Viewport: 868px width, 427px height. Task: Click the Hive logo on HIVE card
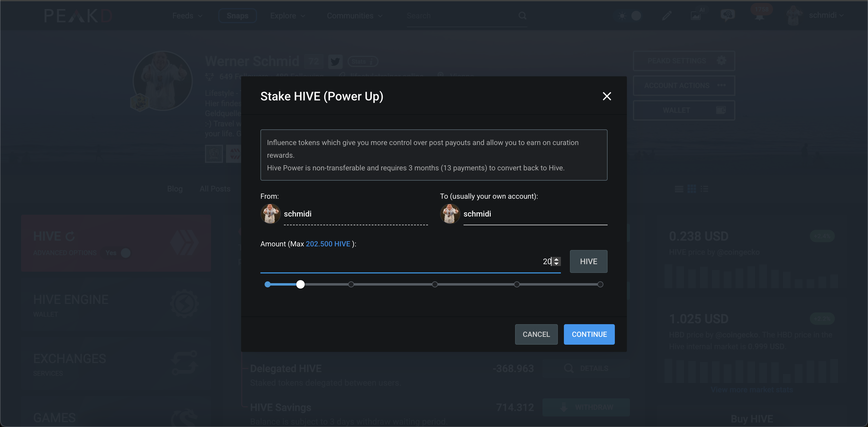pyautogui.click(x=184, y=243)
